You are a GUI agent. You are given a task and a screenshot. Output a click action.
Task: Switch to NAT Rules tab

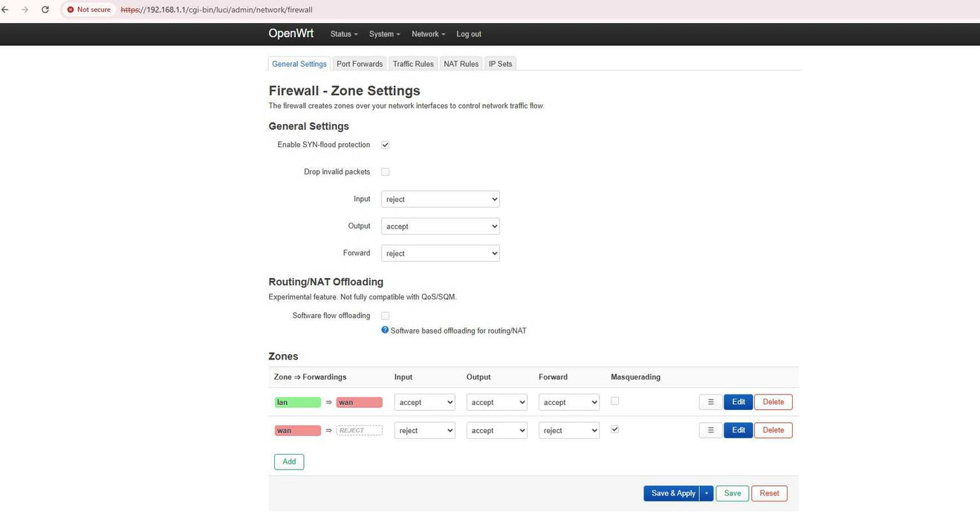tap(461, 64)
